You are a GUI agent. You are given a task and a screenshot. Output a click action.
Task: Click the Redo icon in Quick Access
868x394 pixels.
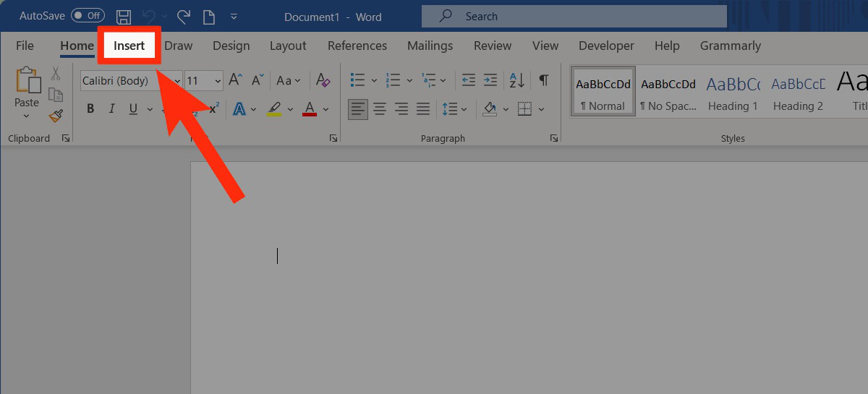pyautogui.click(x=184, y=16)
